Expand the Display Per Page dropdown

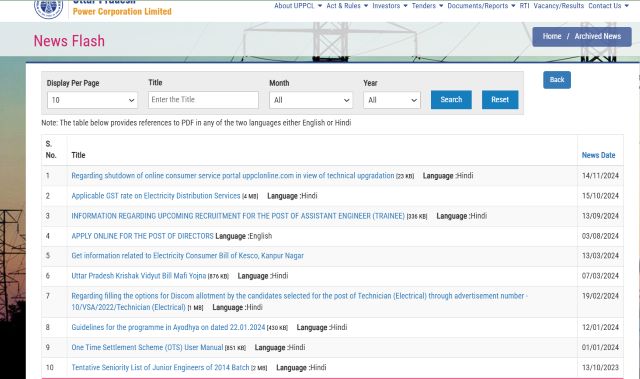coord(92,100)
